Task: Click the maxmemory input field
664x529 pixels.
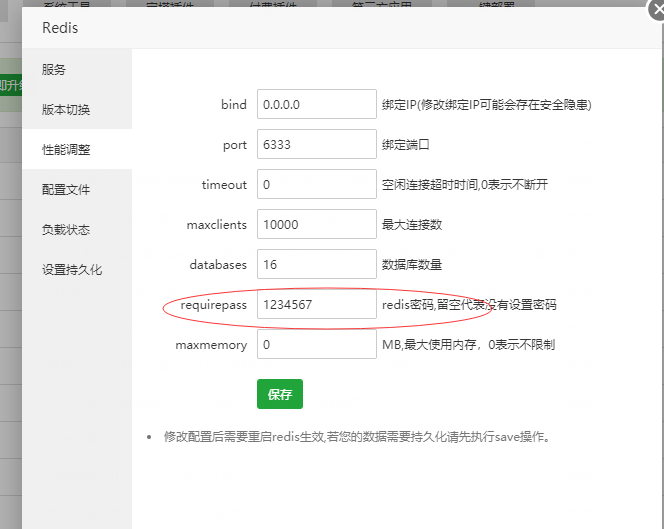Action: point(317,344)
